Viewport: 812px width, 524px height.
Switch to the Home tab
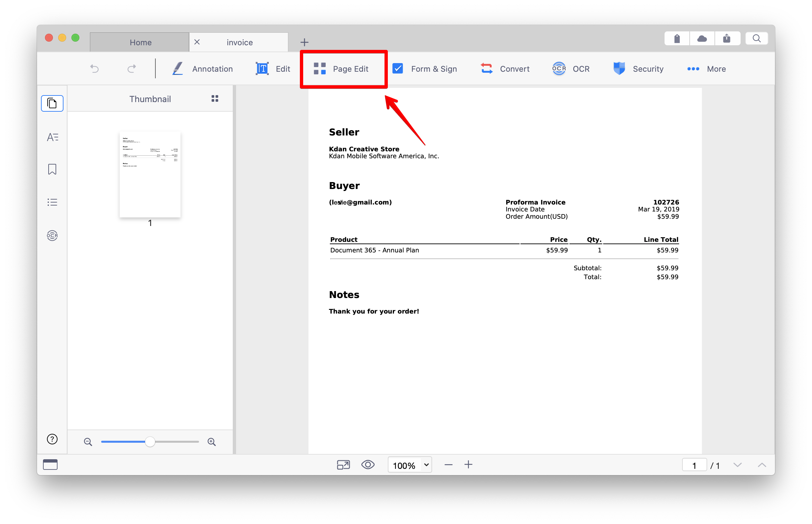tap(140, 42)
